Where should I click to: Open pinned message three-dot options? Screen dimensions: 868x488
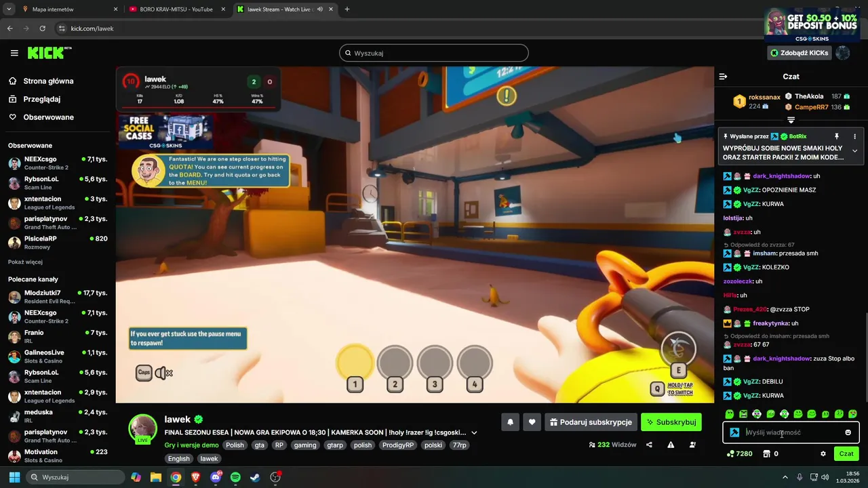[854, 136]
